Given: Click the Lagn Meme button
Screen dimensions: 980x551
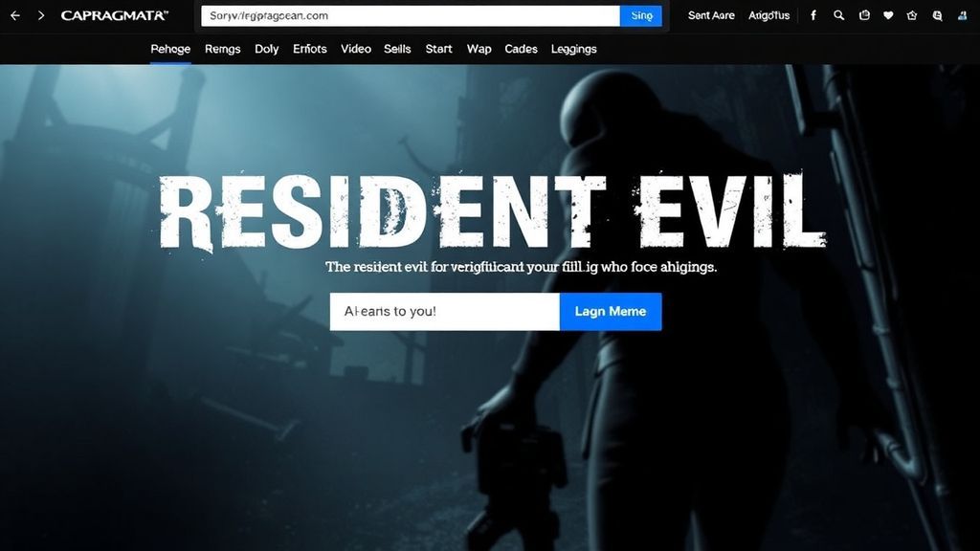Looking at the screenshot, I should (x=611, y=312).
